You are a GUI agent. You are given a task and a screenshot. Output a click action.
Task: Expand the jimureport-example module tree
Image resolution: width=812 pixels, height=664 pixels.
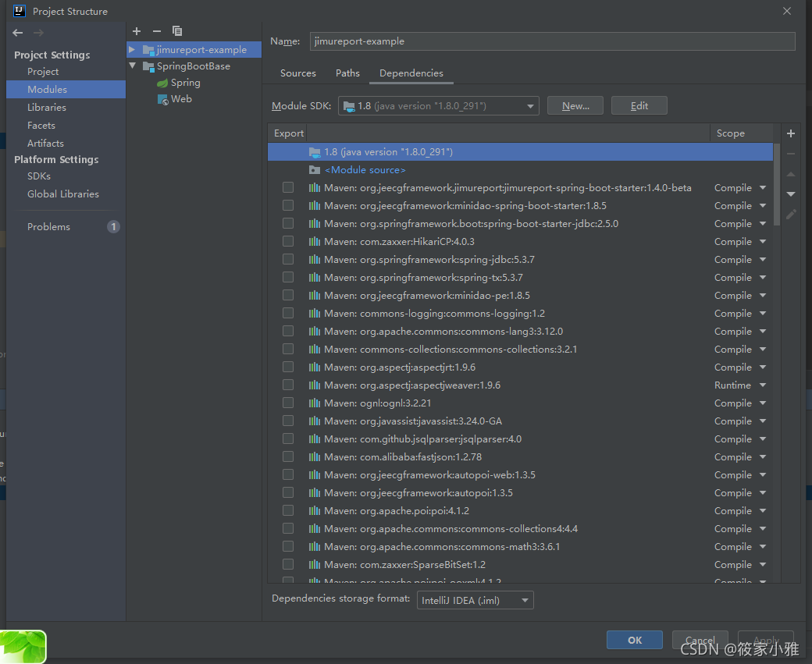(x=132, y=50)
